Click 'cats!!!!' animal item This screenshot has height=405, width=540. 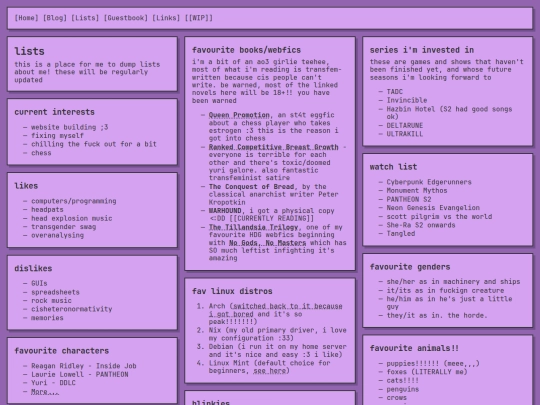pos(403,381)
